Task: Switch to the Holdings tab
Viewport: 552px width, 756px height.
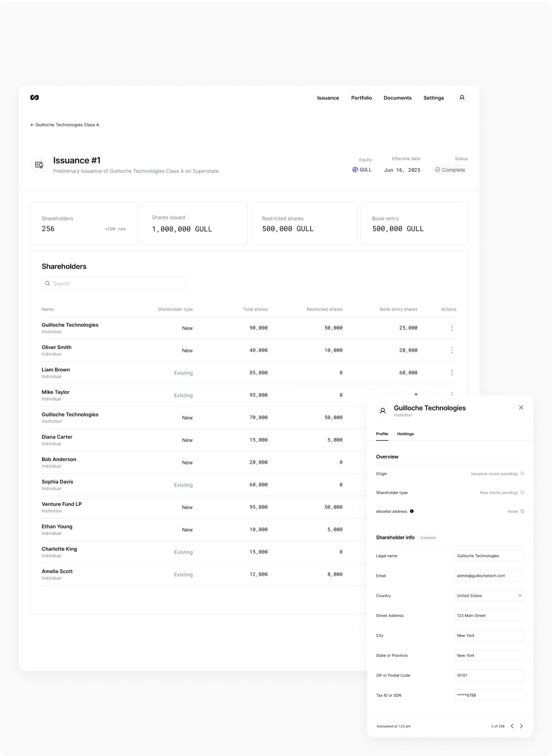Action: coord(405,434)
